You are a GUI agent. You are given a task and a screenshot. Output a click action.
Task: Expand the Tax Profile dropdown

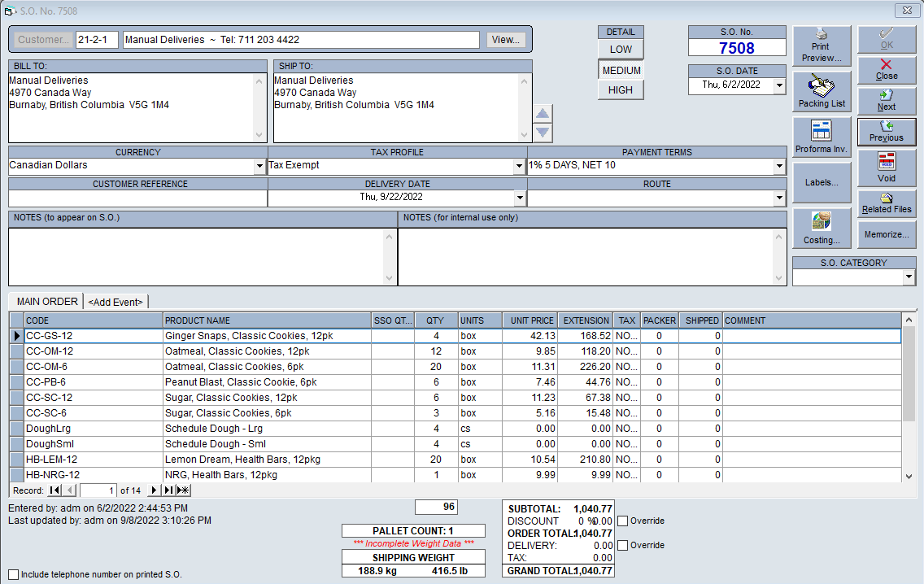pyautogui.click(x=519, y=166)
